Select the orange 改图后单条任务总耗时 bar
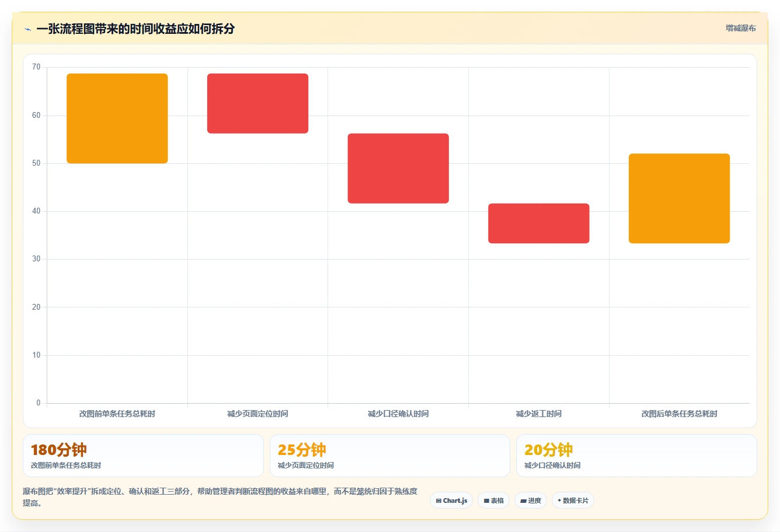The image size is (780, 532). (x=679, y=198)
